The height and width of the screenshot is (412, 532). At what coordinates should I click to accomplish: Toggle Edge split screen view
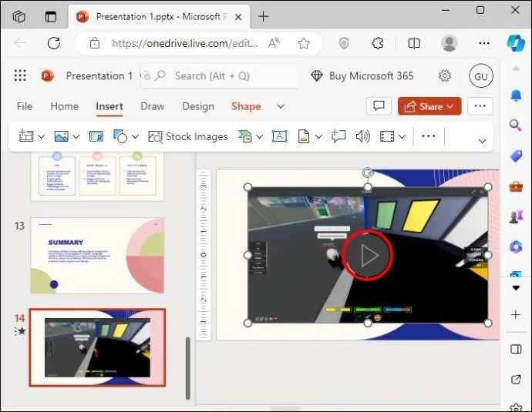pos(414,43)
